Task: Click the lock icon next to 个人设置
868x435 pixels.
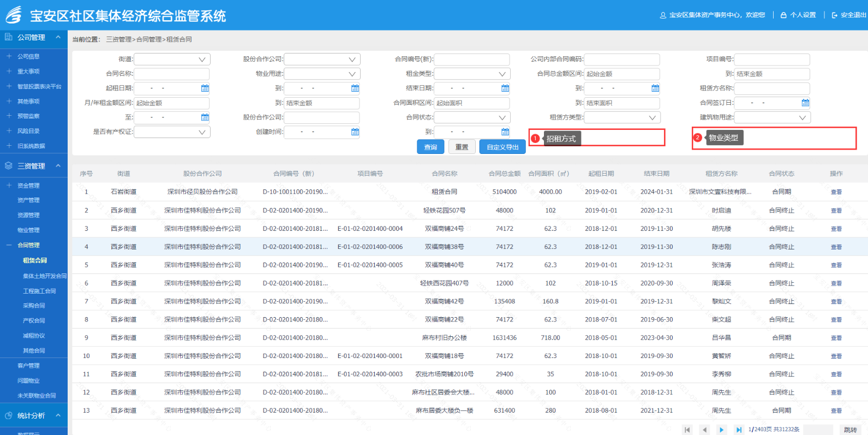Action: (x=783, y=15)
